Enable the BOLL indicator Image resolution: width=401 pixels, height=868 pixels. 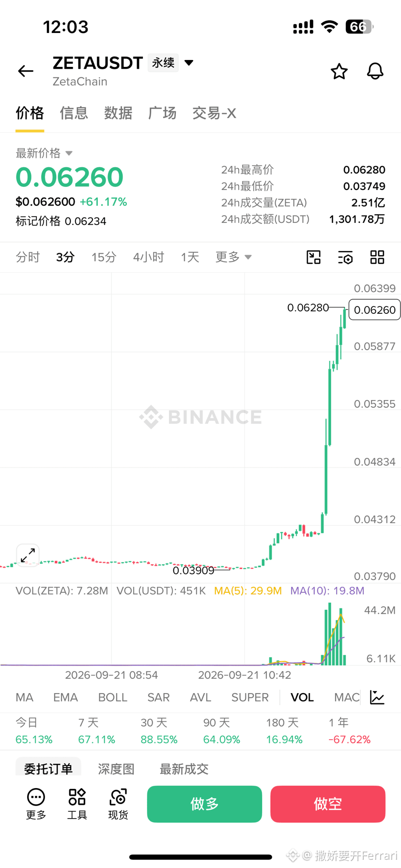pos(112,697)
